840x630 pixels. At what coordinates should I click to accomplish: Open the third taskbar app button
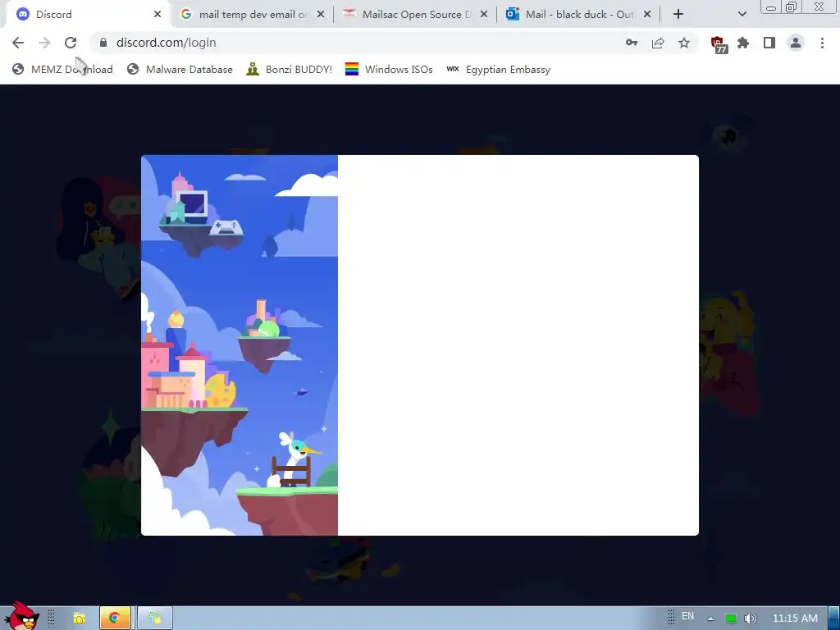click(155, 619)
